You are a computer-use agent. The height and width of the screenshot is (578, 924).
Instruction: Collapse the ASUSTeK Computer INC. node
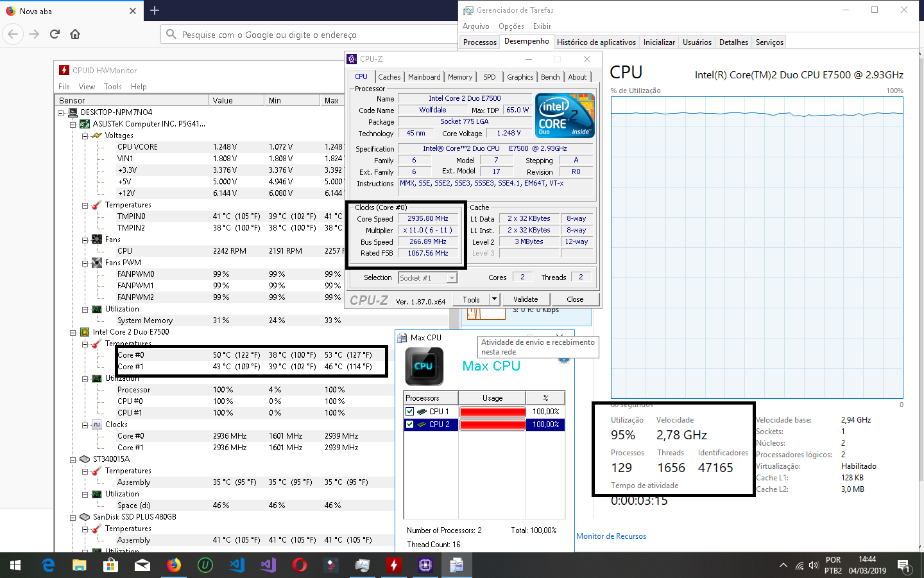pyautogui.click(x=73, y=124)
